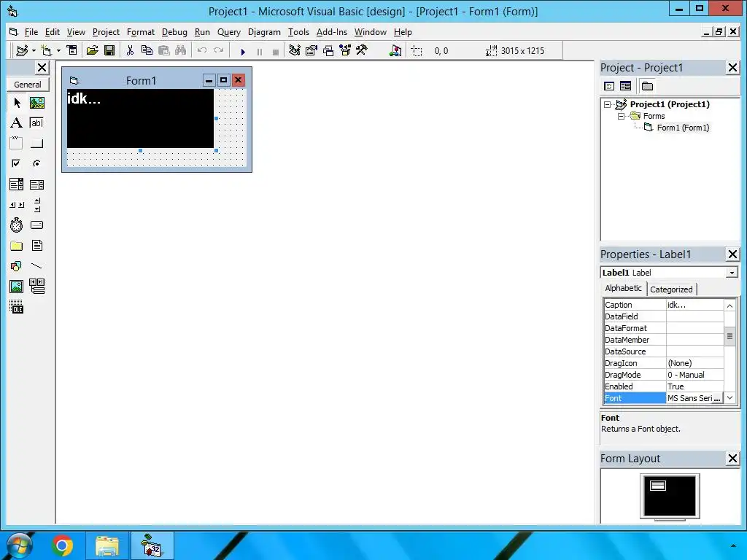The image size is (747, 560).
Task: Open Project Explorer from the toolbar
Action: (295, 50)
